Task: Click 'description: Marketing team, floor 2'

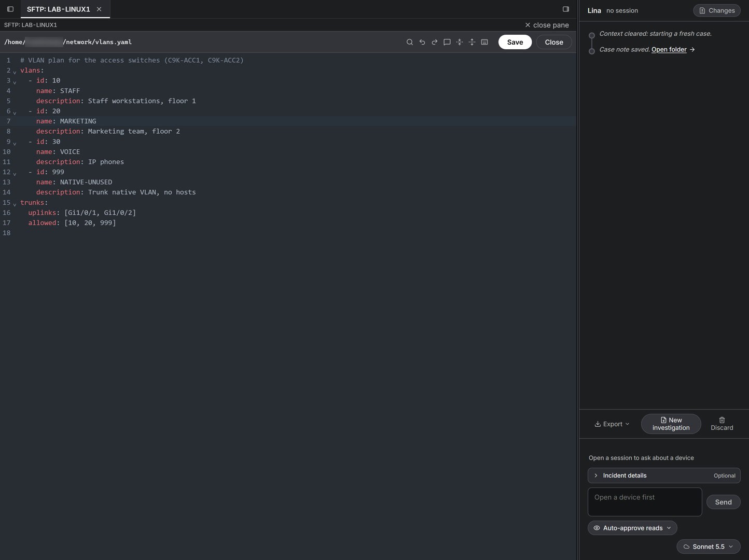Action: click(108, 131)
